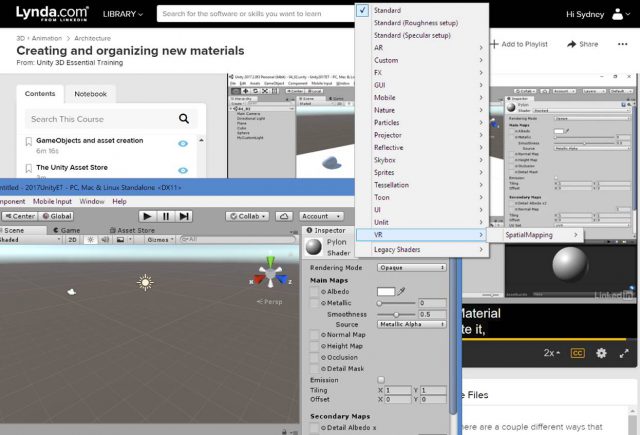Click the Pylon material preview sphere icon
This screenshot has width=640, height=435.
tap(313, 247)
